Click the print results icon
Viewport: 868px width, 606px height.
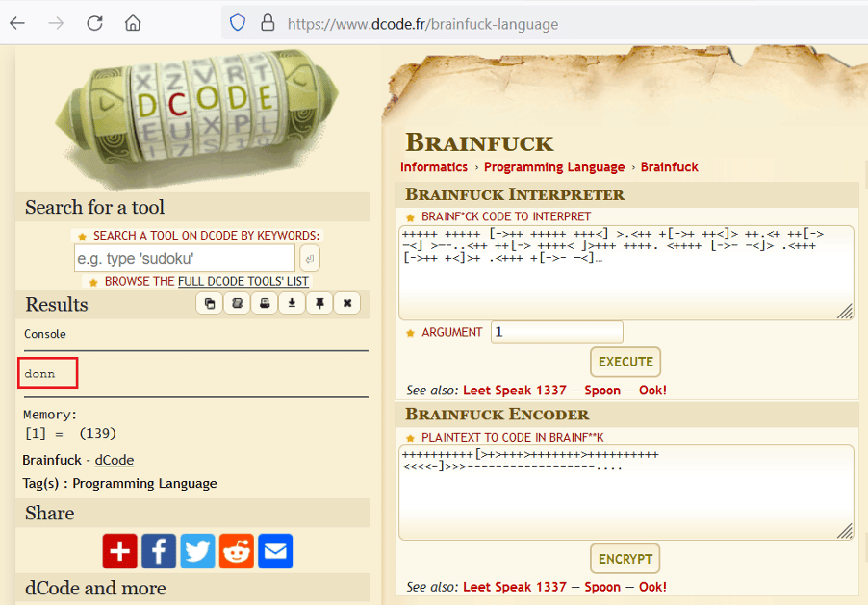[x=264, y=304]
